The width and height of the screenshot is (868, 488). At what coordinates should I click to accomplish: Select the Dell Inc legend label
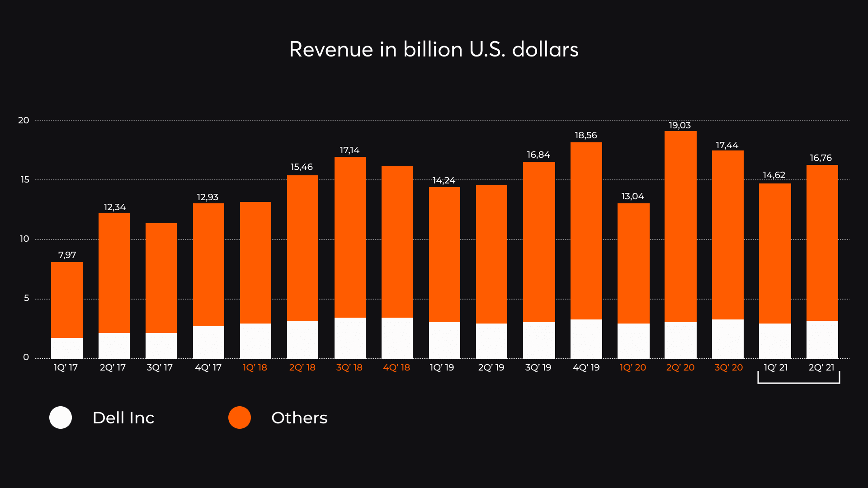[123, 418]
